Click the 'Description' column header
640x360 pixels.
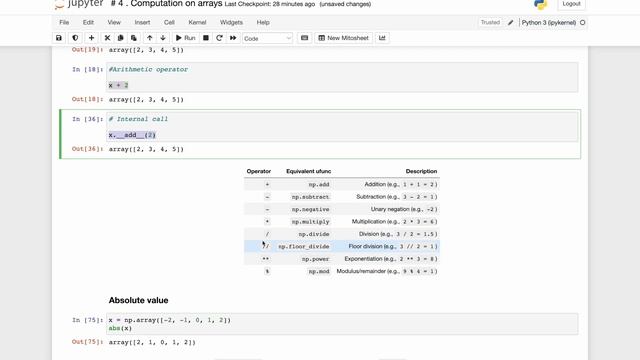pos(421,171)
